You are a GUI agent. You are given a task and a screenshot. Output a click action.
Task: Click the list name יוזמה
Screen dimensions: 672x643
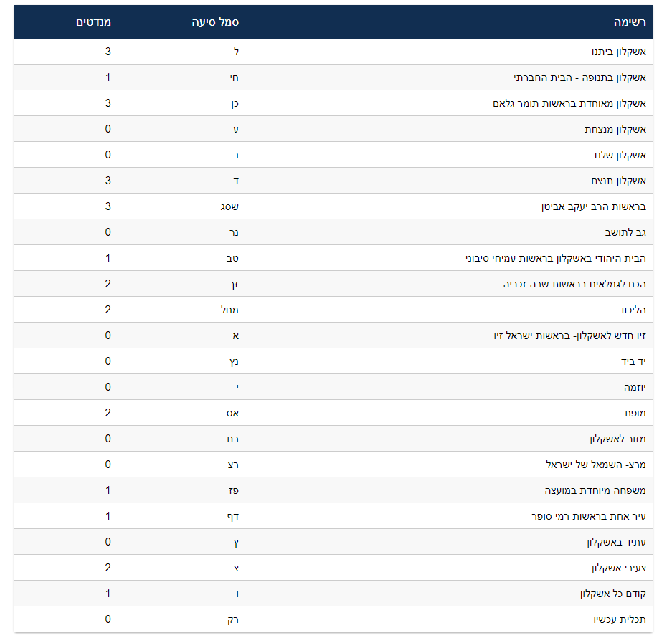click(634, 387)
